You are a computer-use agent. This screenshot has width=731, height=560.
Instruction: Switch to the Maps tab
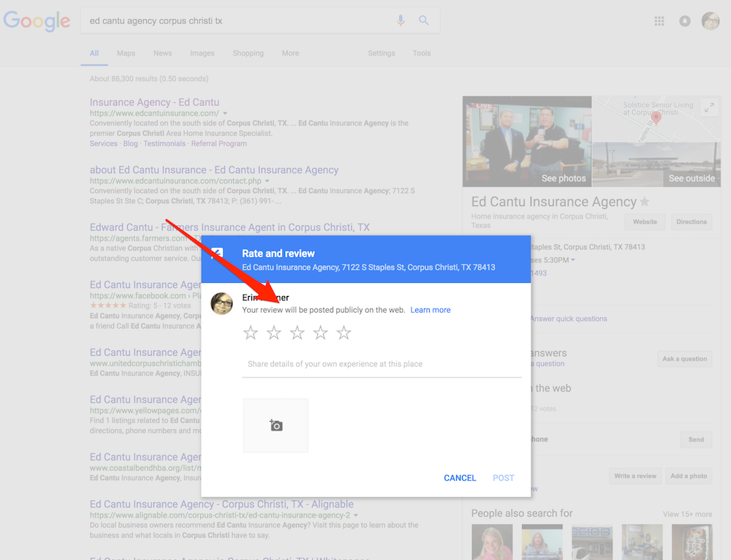[x=126, y=53]
